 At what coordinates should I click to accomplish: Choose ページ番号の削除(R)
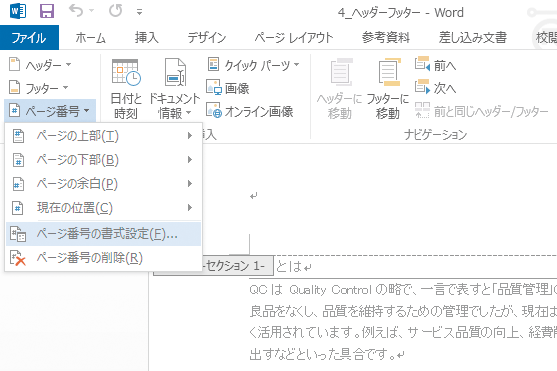103,258
